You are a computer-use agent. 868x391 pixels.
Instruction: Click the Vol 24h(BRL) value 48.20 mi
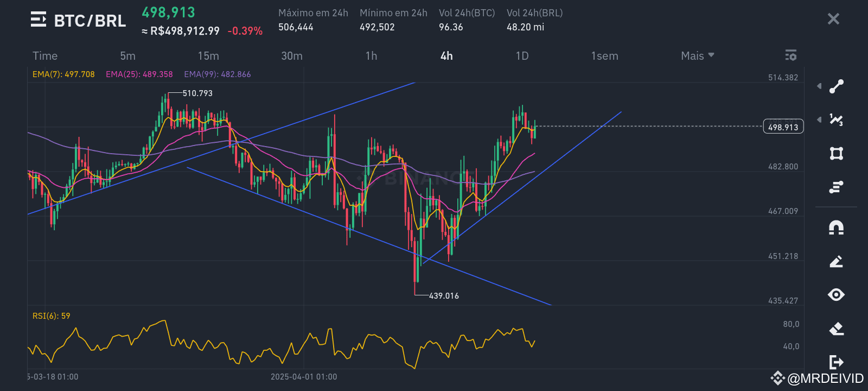tap(525, 27)
